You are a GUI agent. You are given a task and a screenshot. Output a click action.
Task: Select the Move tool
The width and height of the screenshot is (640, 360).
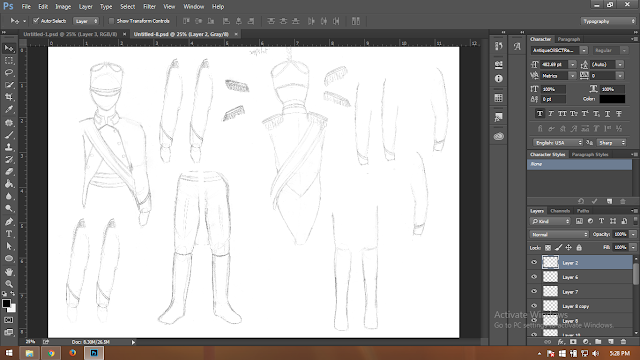[9, 49]
